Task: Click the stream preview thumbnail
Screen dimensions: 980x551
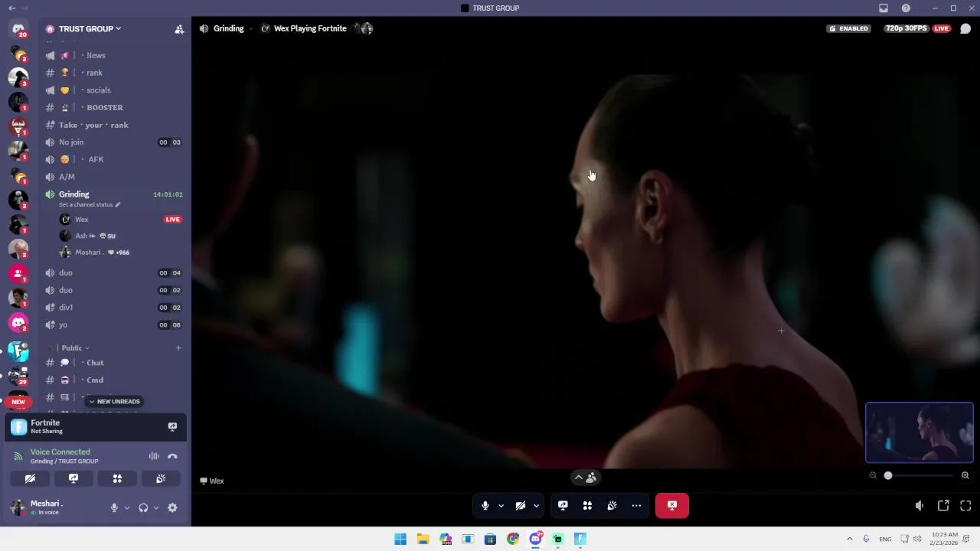Action: point(920,433)
